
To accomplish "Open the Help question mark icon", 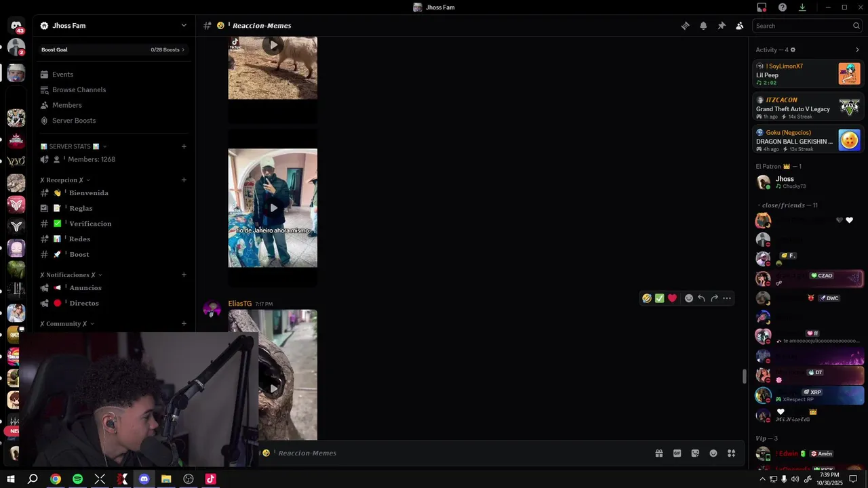I will (783, 7).
